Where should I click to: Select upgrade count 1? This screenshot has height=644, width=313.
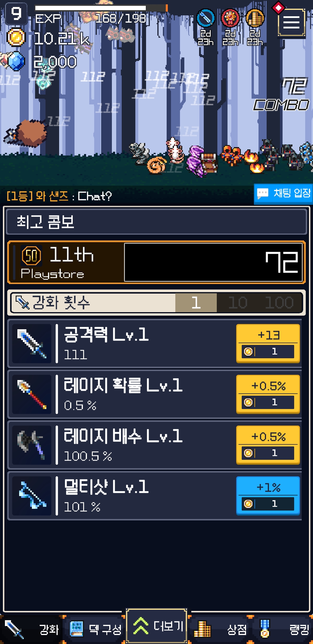point(196,303)
